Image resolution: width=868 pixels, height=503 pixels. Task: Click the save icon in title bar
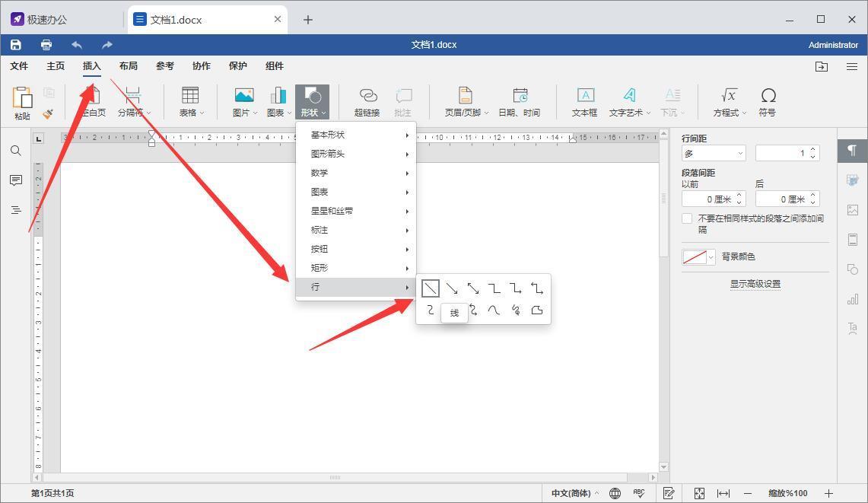coord(16,45)
